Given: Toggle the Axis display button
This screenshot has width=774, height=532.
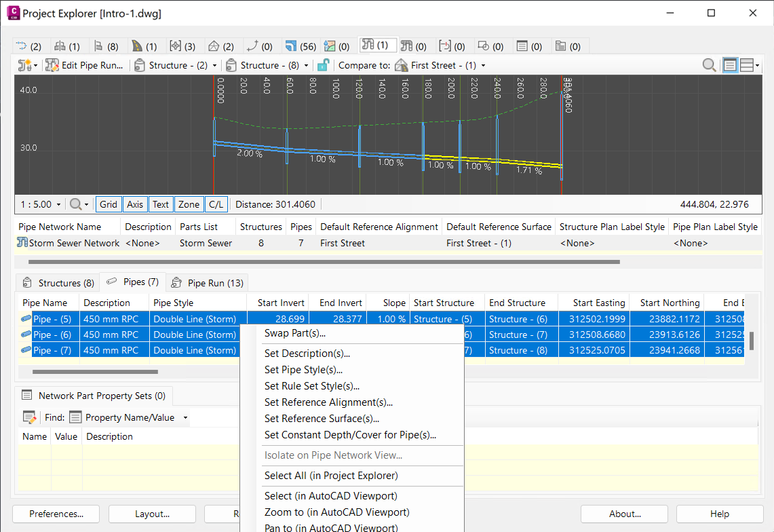Looking at the screenshot, I should (135, 204).
